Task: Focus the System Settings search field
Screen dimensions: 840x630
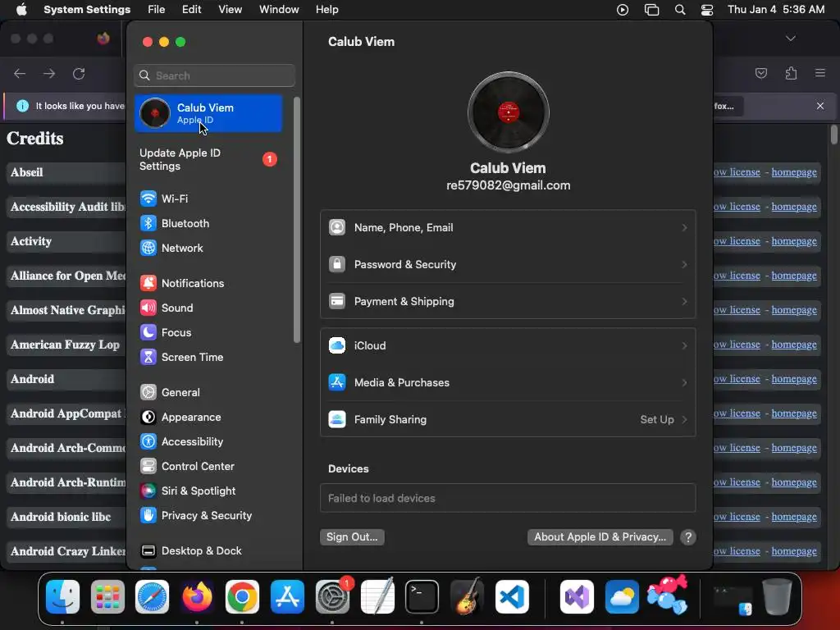Action: 214,75
